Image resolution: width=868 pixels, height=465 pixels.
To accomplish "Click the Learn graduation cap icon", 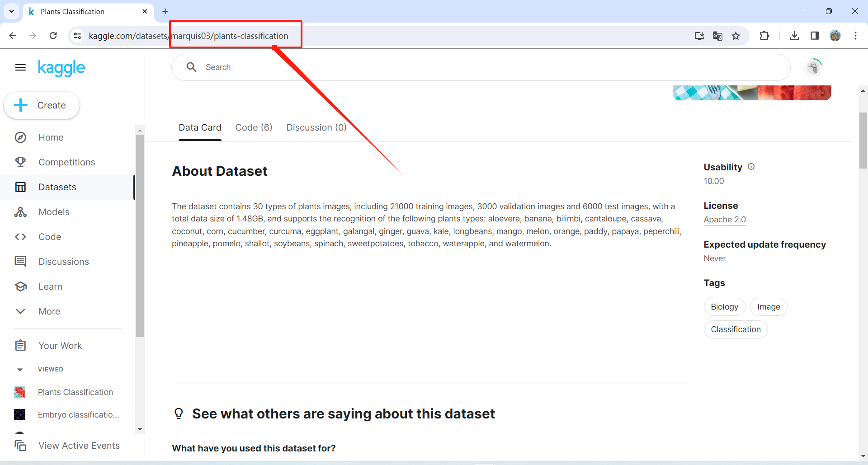I will pyautogui.click(x=20, y=287).
